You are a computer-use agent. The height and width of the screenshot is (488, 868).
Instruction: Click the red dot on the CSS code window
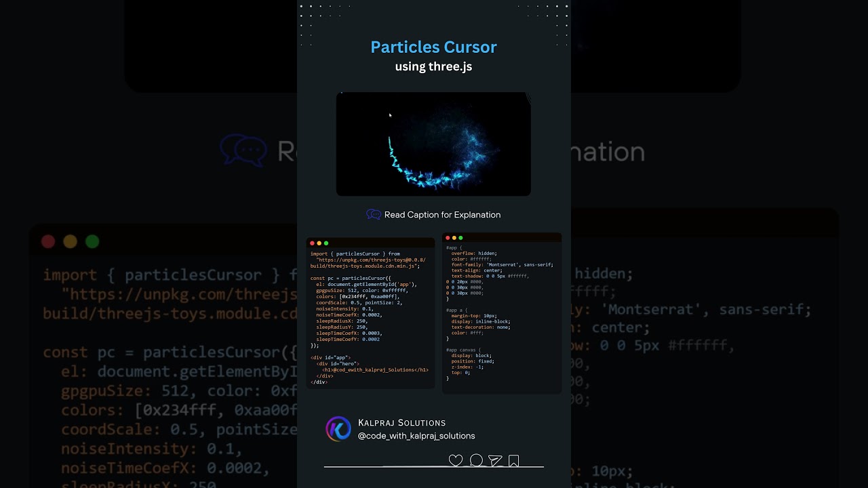point(448,238)
